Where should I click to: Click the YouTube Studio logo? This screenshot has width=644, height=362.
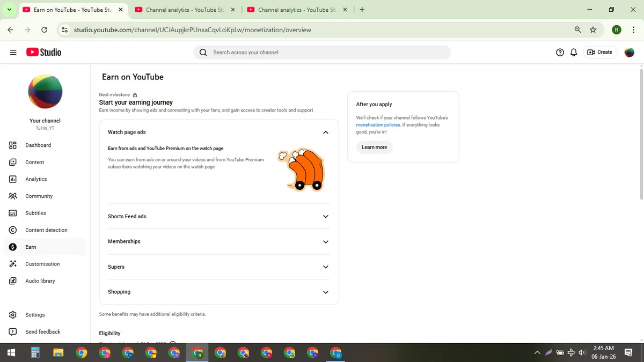pos(43,52)
